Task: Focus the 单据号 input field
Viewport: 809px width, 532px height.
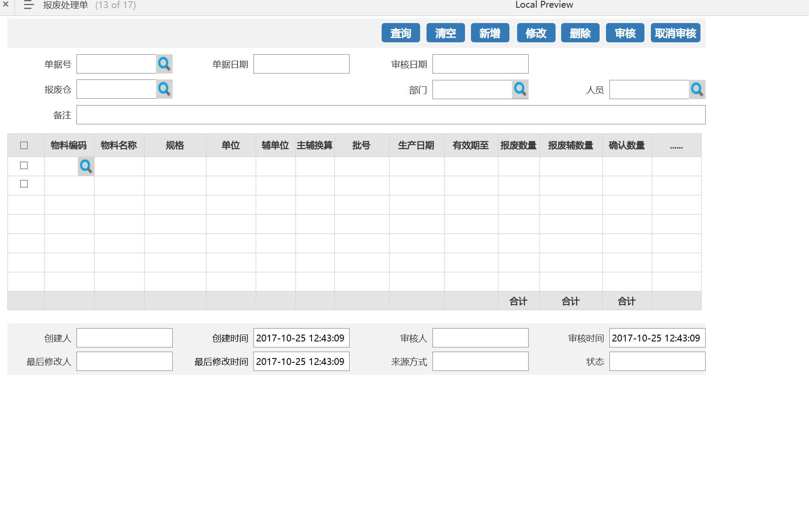Action: 116,64
